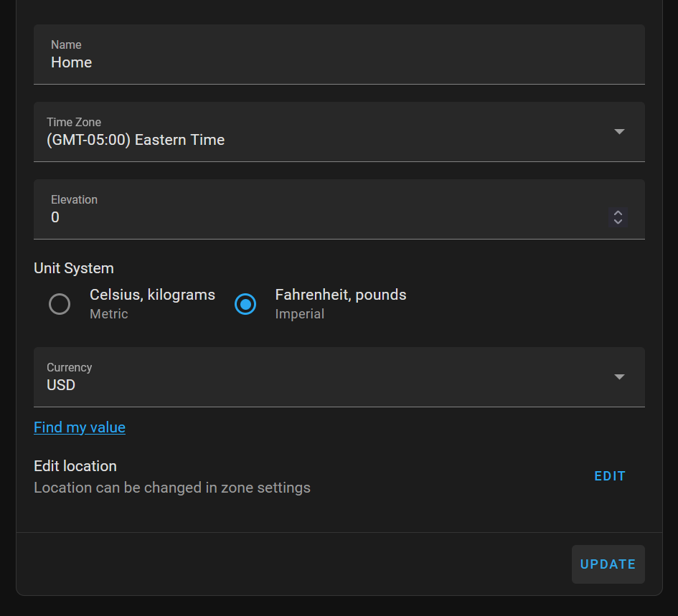Screen dimensions: 678x616
Task: Decrease elevation with the down stepper arrow
Action: point(618,222)
